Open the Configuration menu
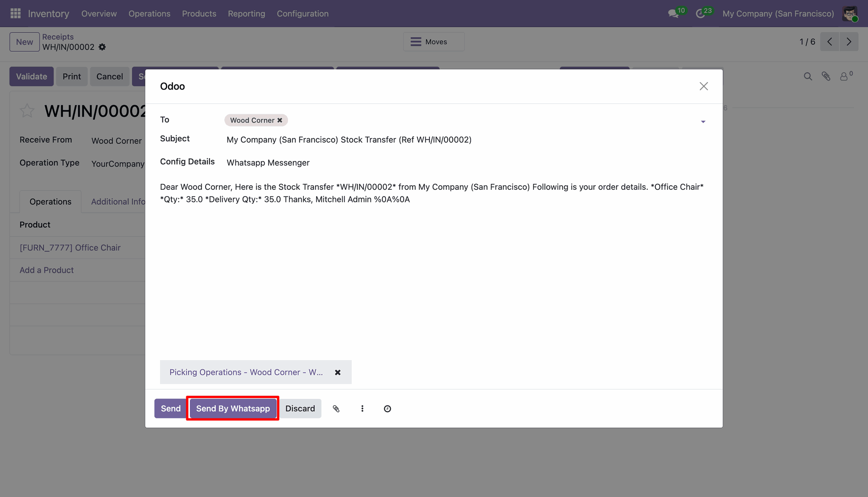The image size is (868, 497). coord(302,14)
